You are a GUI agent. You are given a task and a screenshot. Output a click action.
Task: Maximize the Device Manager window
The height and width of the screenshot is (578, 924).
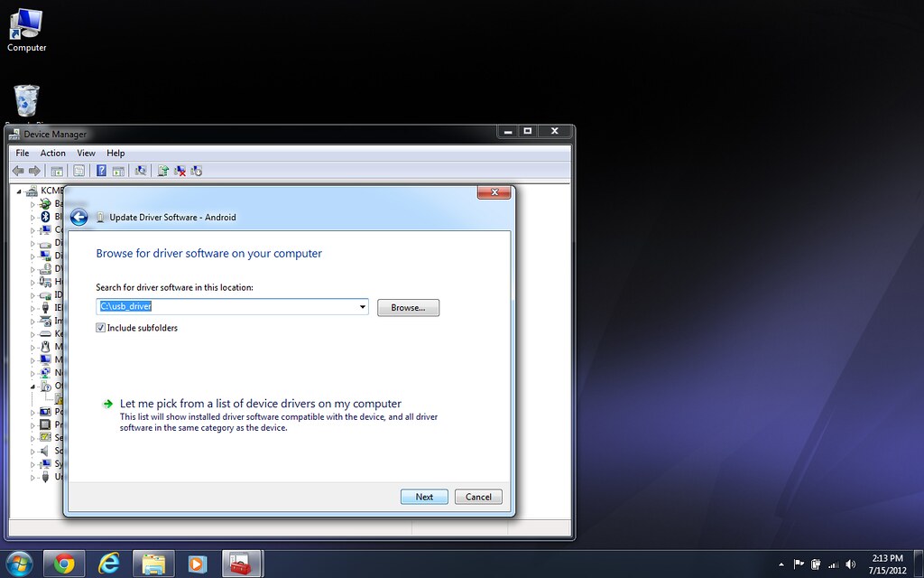(528, 131)
